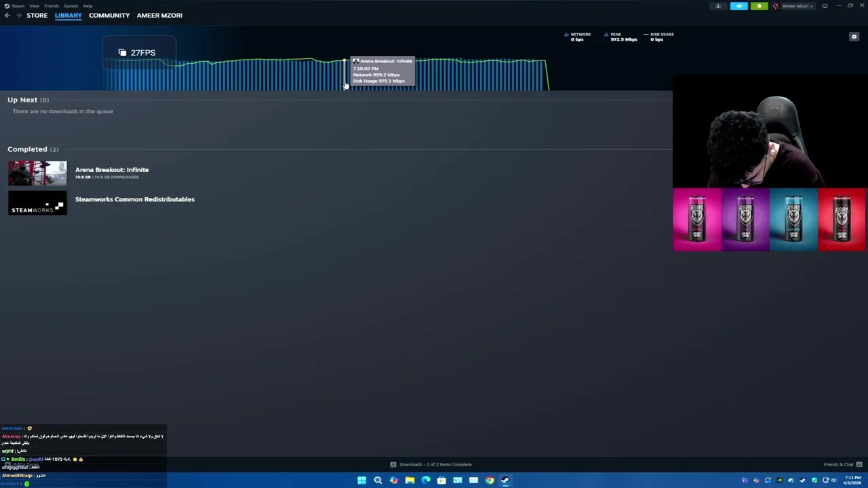Open Google Chrome from taskbar

490,481
